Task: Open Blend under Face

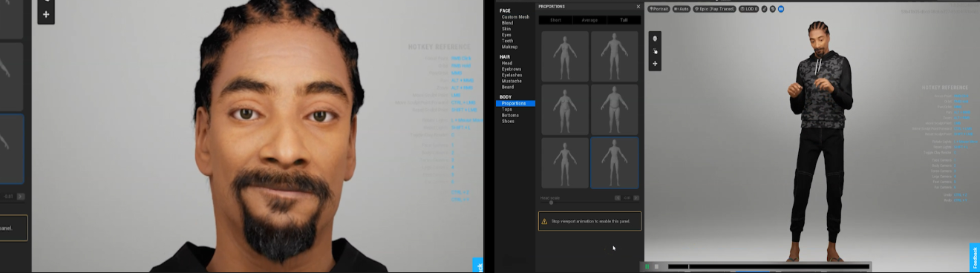Action: 507,23
